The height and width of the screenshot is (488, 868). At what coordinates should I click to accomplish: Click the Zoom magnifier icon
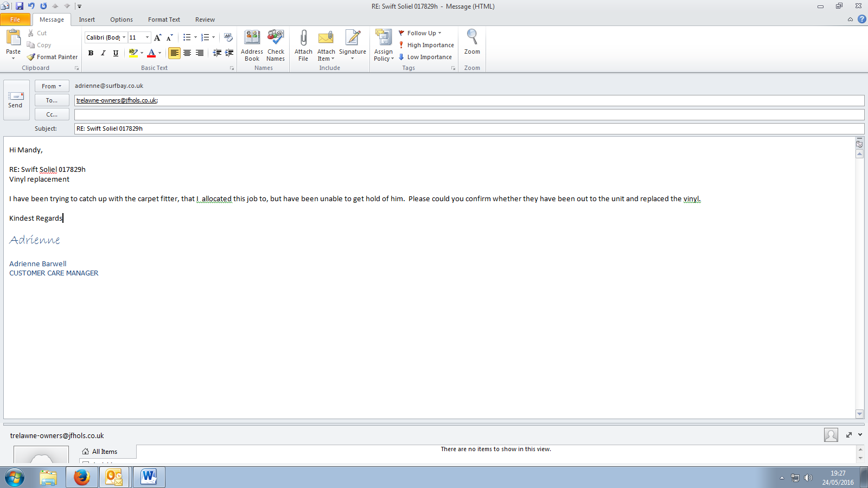pos(472,38)
